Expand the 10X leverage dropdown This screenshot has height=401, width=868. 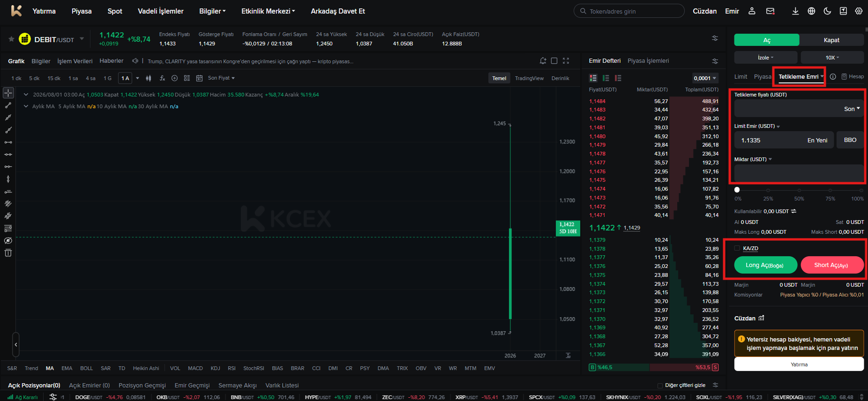tap(832, 58)
